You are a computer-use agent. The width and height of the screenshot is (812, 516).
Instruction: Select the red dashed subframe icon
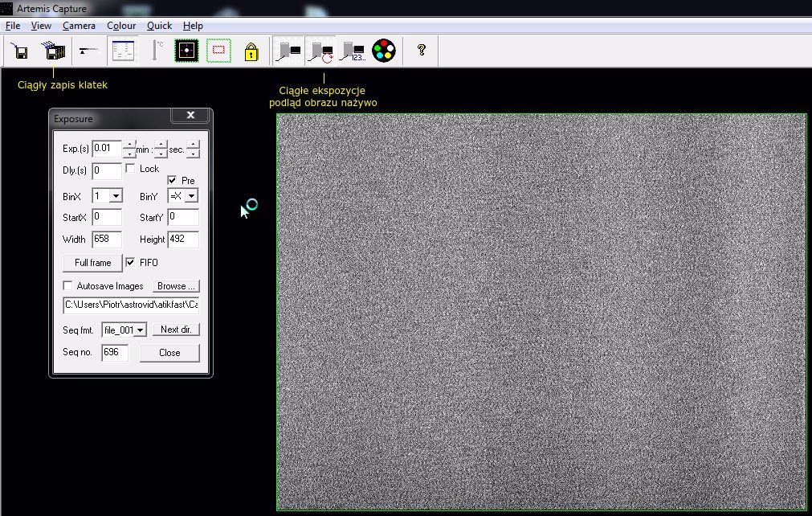click(x=218, y=51)
